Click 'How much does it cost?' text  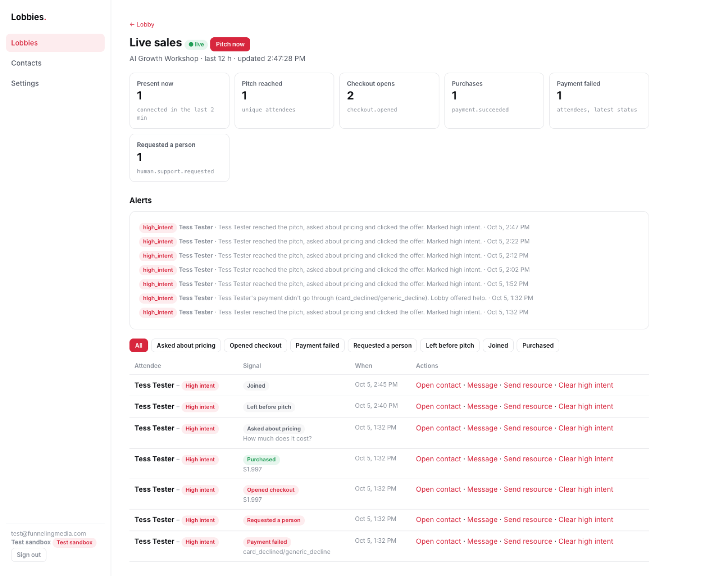[x=277, y=439]
